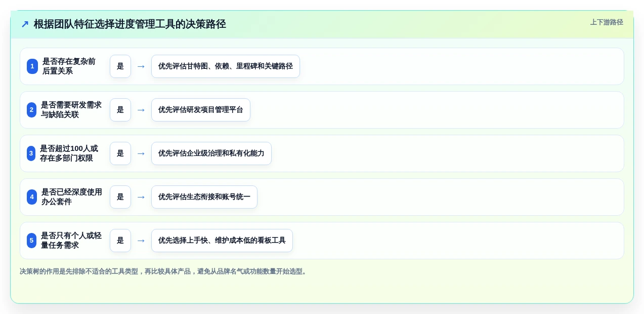The width and height of the screenshot is (644, 314).
Task: Click the number 3 step badge
Action: click(x=31, y=153)
